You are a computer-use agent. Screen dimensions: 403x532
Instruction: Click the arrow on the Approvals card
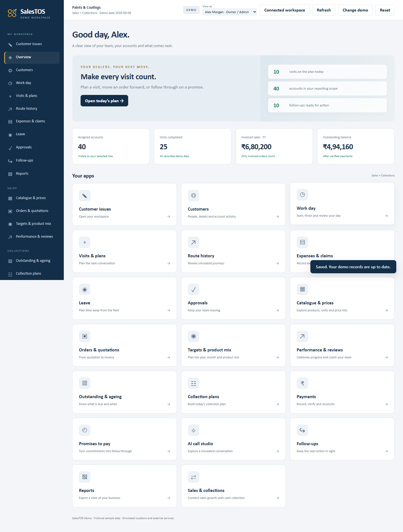click(278, 310)
